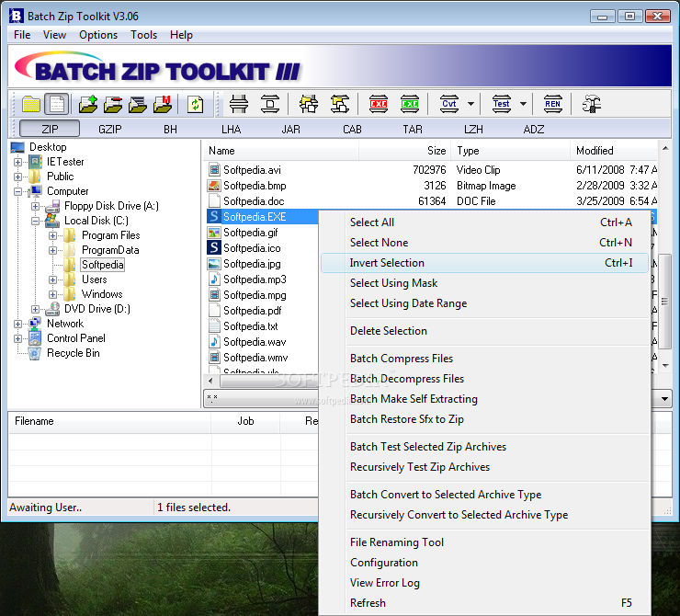Select LHA archive type

point(232,130)
